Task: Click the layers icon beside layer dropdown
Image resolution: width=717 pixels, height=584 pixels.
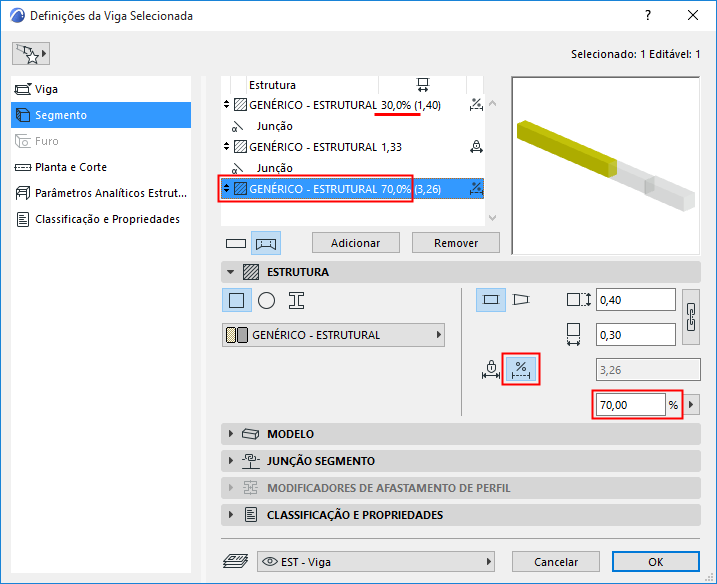Action: [x=235, y=561]
